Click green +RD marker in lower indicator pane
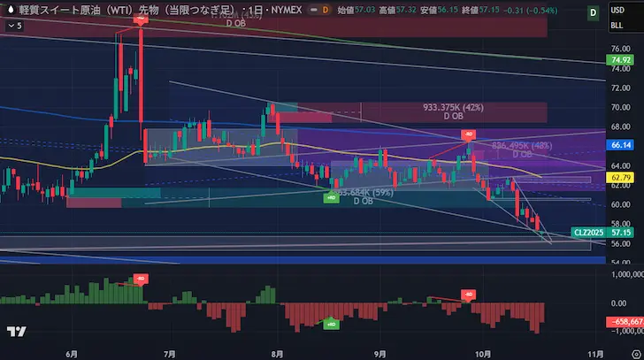644x360 pixels. [x=329, y=325]
